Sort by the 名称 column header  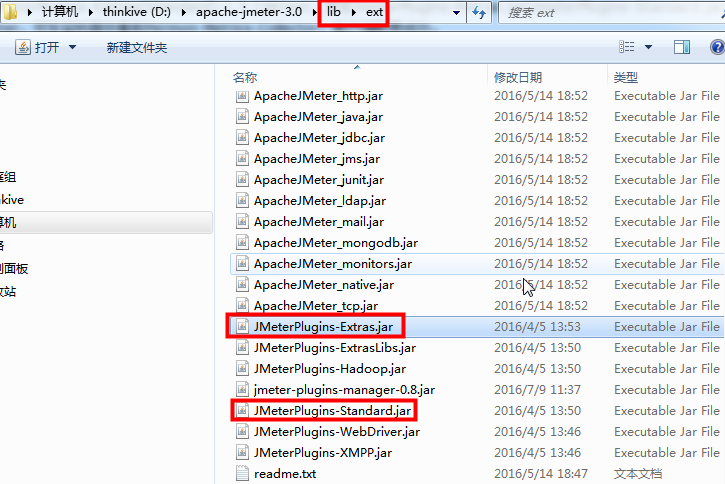click(x=245, y=77)
